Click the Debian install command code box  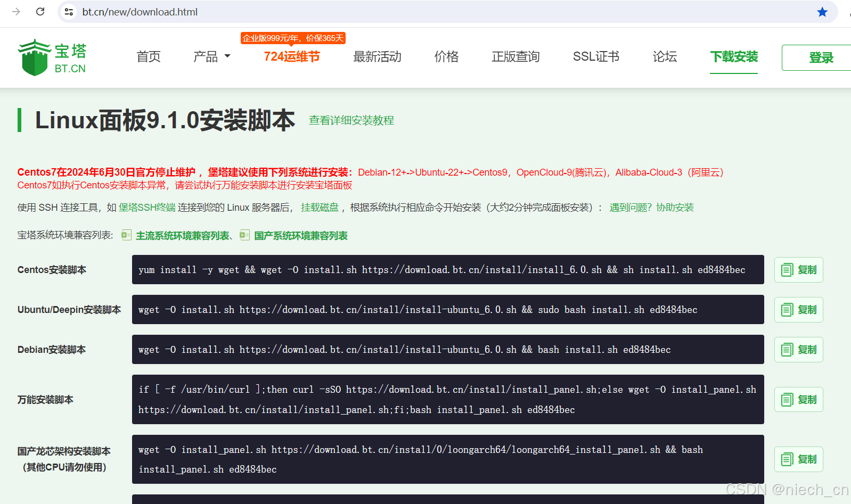tap(448, 350)
